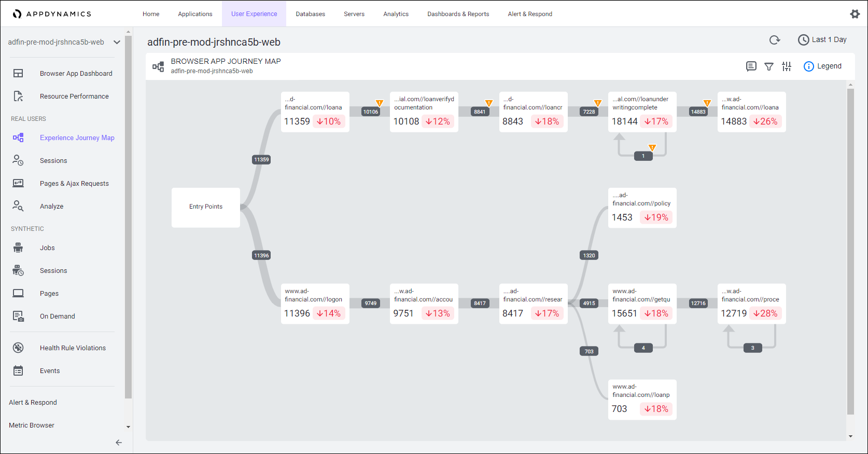Image resolution: width=868 pixels, height=454 pixels.
Task: Click the Synthetic Sessions icon
Action: click(x=18, y=270)
